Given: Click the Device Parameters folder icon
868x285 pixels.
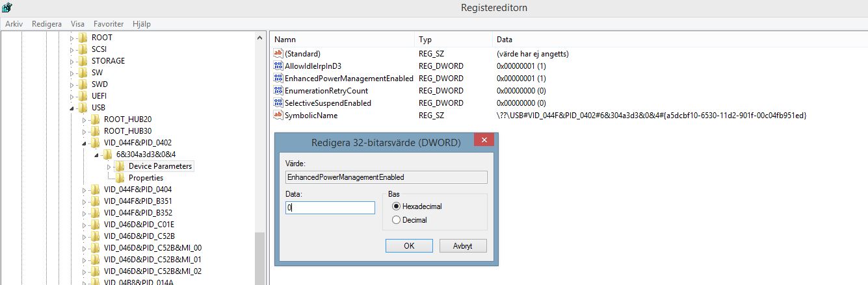Looking at the screenshot, I should pyautogui.click(x=120, y=166).
